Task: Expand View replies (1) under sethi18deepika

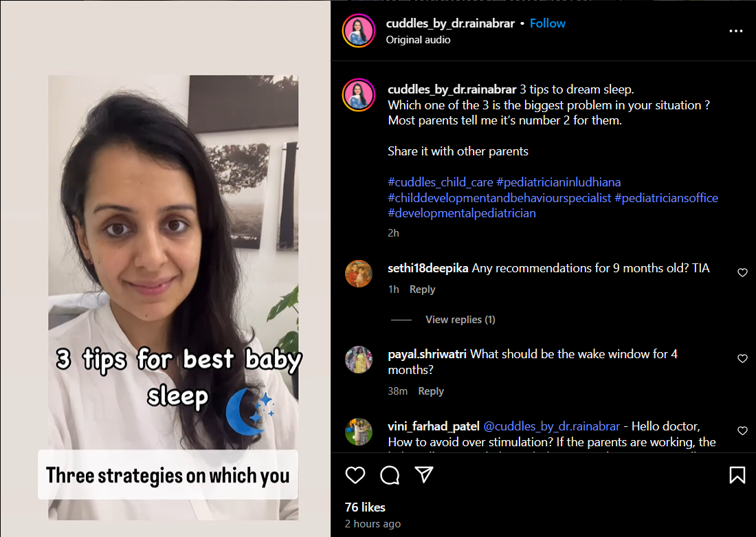Action: (460, 320)
